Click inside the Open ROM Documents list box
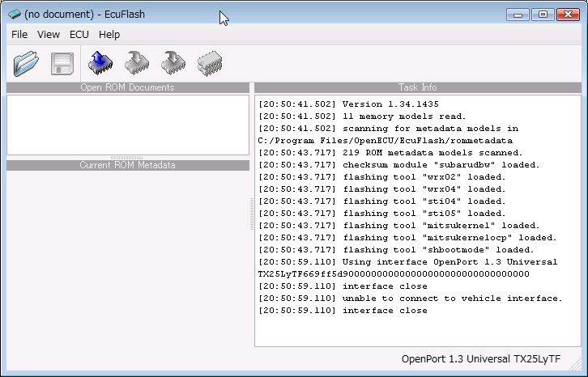 pos(128,125)
